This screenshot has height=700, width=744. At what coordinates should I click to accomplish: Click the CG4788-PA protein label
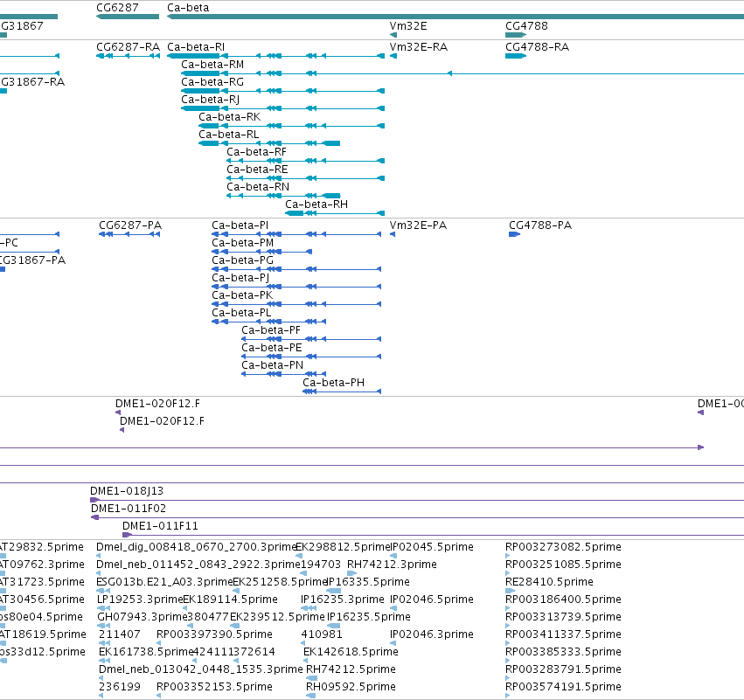click(540, 225)
